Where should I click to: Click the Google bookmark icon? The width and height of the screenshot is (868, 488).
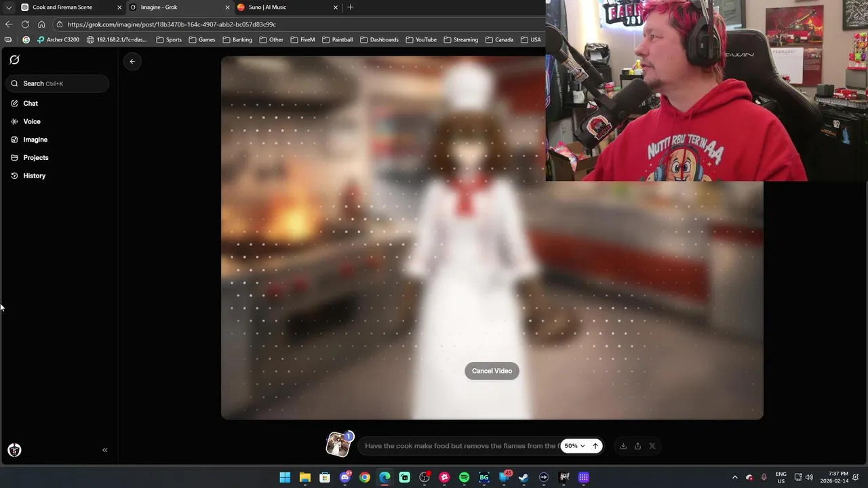(26, 40)
